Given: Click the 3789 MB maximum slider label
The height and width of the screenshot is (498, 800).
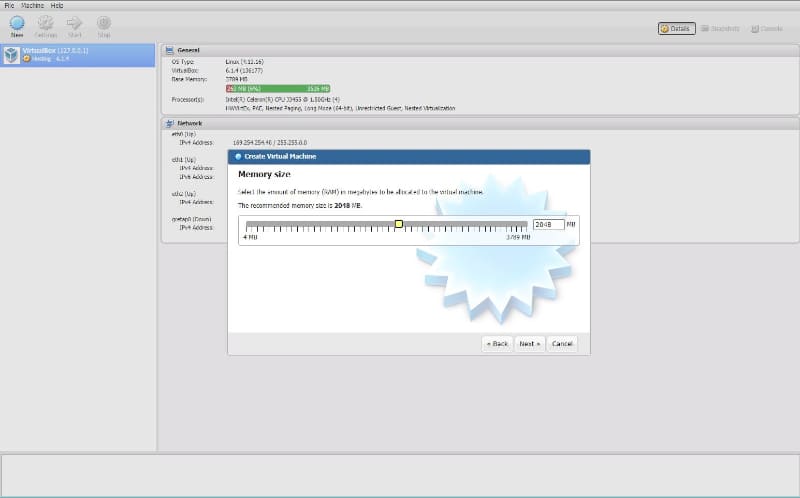Looking at the screenshot, I should pos(518,237).
